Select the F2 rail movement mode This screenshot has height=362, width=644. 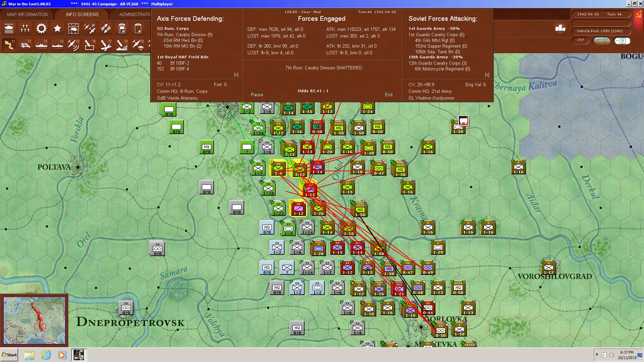click(25, 45)
